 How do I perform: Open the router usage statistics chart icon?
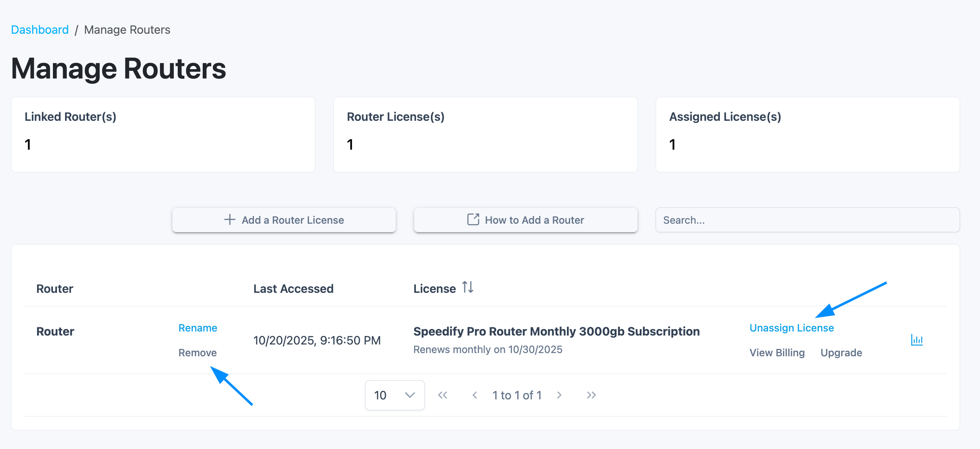click(917, 340)
